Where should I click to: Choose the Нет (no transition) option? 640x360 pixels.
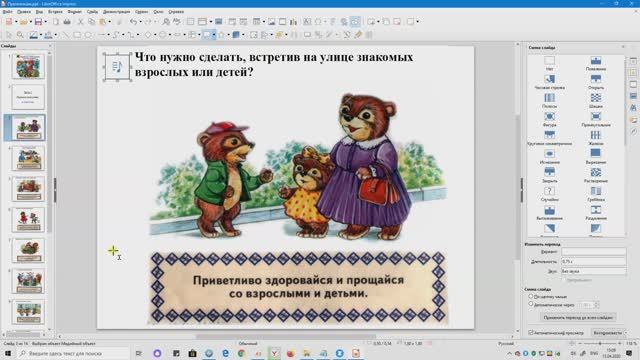[x=549, y=63]
